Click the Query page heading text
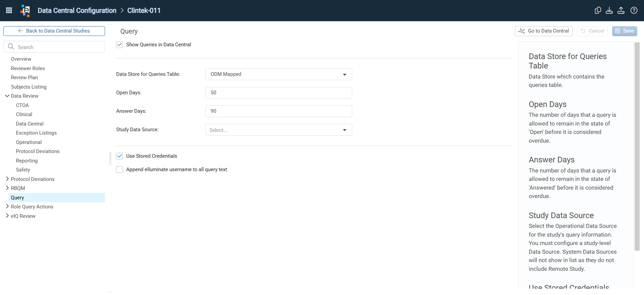Screen dimensions: 644x295 click(x=129, y=31)
